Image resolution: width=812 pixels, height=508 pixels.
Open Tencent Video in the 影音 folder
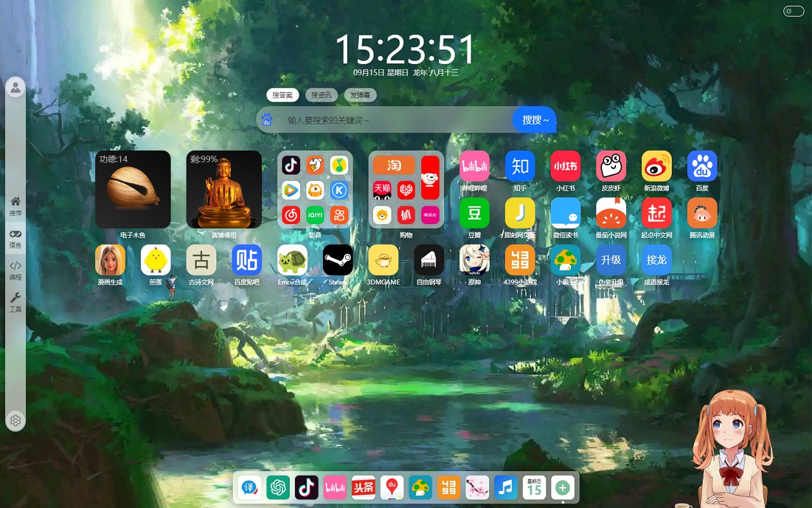click(x=291, y=190)
